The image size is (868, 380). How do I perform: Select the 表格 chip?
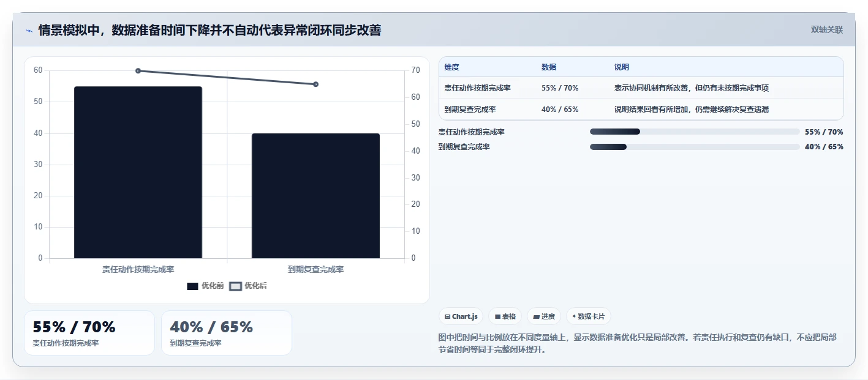coord(505,316)
